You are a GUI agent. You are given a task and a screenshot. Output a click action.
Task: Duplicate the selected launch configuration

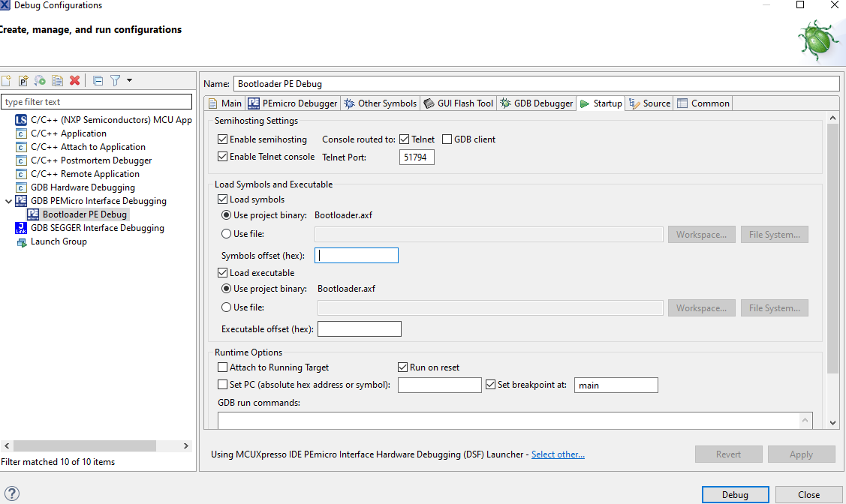point(56,80)
